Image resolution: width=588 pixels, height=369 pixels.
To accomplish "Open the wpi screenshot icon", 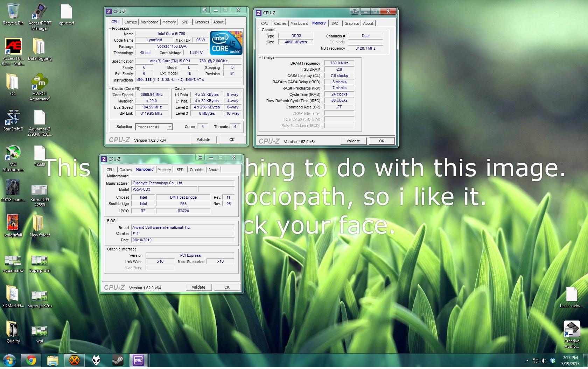I will click(40, 334).
